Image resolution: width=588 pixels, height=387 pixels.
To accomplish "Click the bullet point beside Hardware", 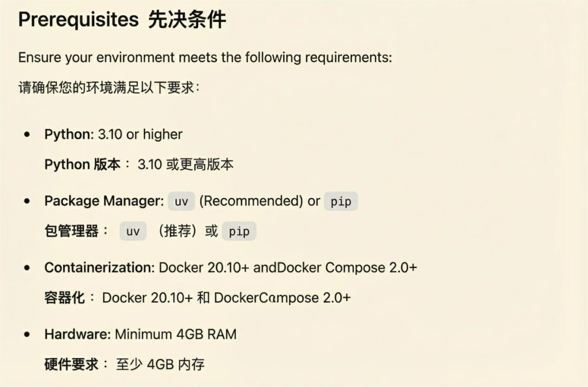I will click(27, 334).
